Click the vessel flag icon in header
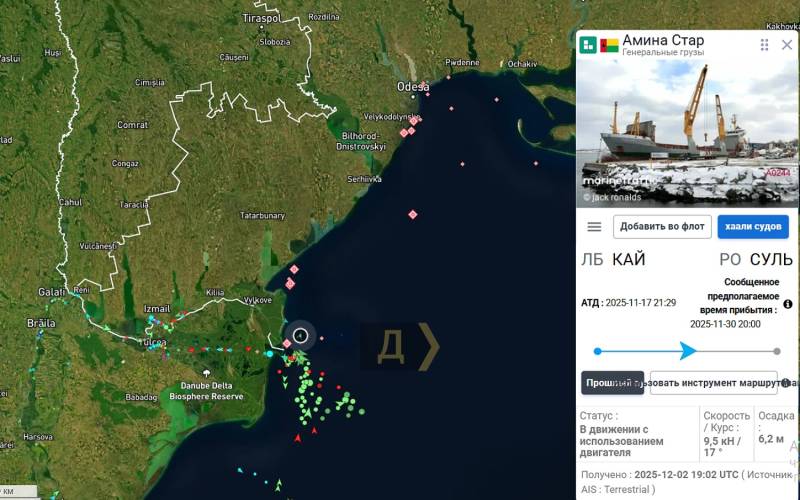 click(609, 45)
